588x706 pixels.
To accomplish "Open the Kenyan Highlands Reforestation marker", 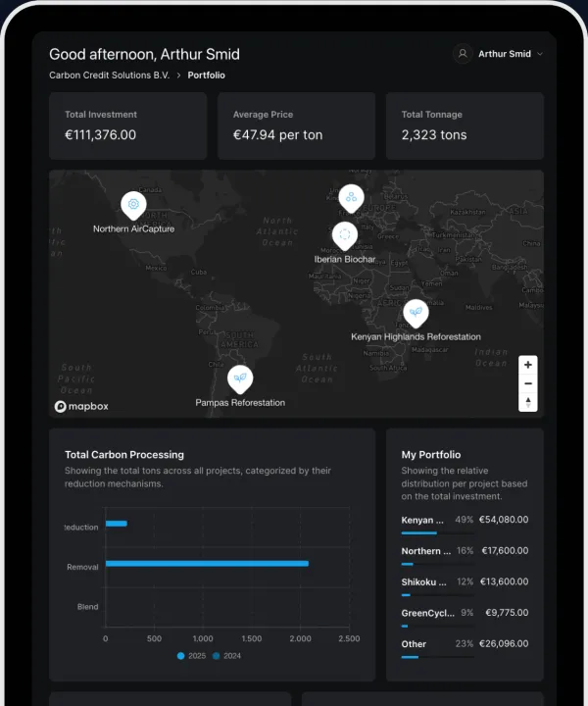I will pos(416,313).
